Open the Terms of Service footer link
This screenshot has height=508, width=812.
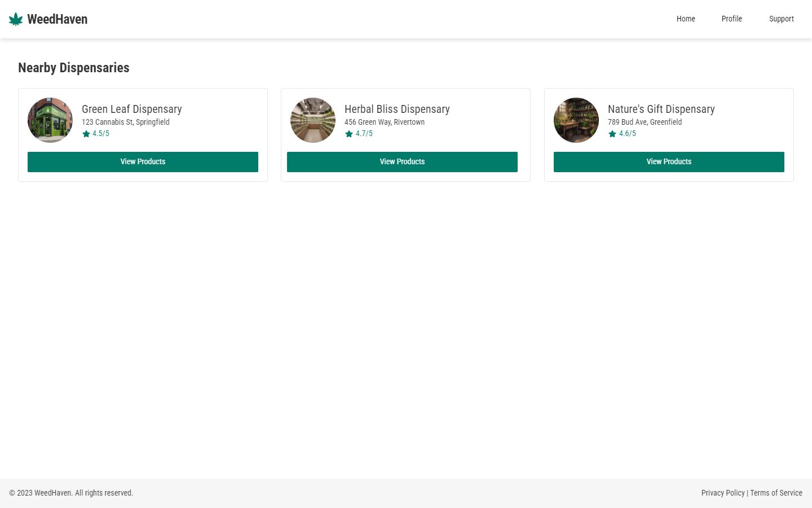(x=776, y=493)
